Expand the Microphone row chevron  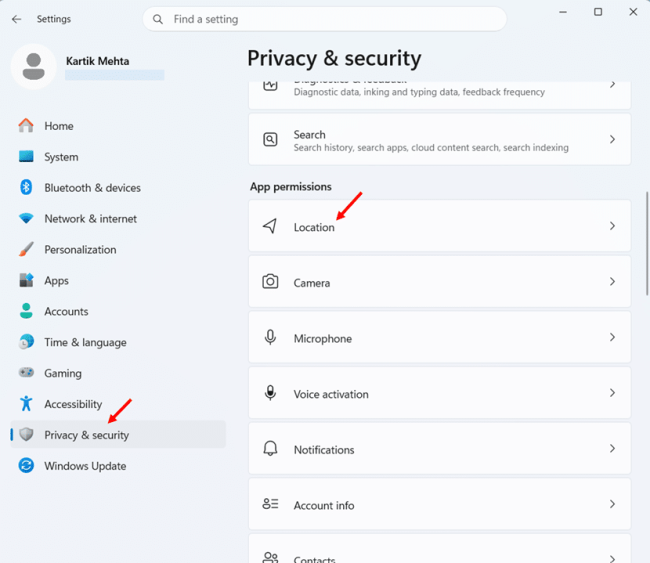612,337
